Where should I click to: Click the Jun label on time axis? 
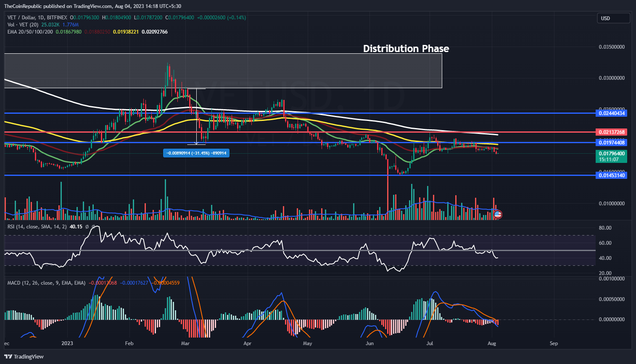pos(369,343)
